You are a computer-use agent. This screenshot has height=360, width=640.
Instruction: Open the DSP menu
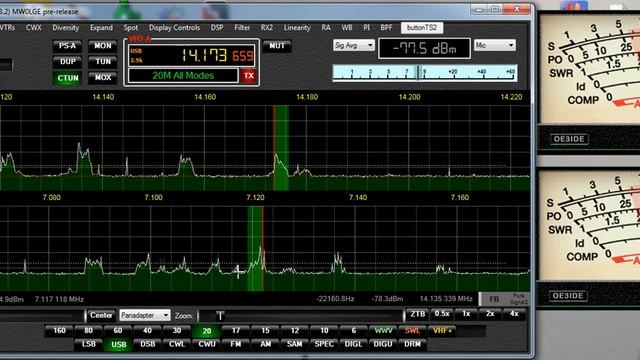click(x=217, y=28)
